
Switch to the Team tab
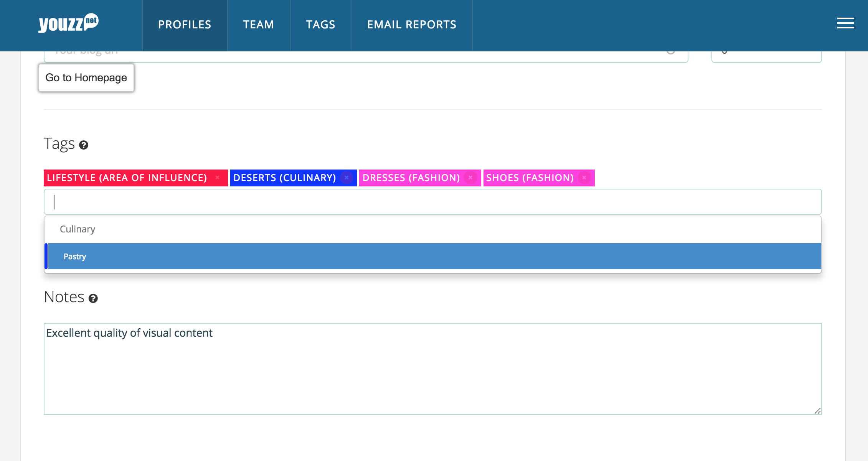pos(259,25)
